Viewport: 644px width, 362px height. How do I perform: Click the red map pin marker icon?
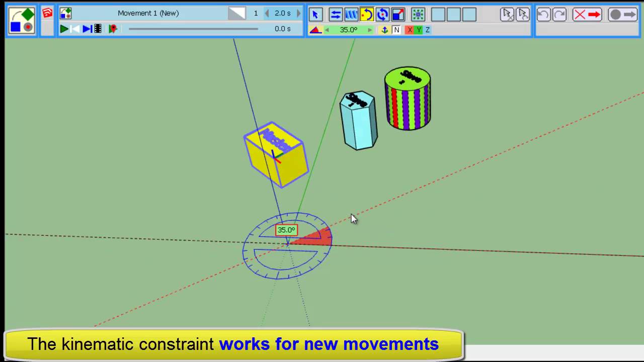tap(113, 29)
